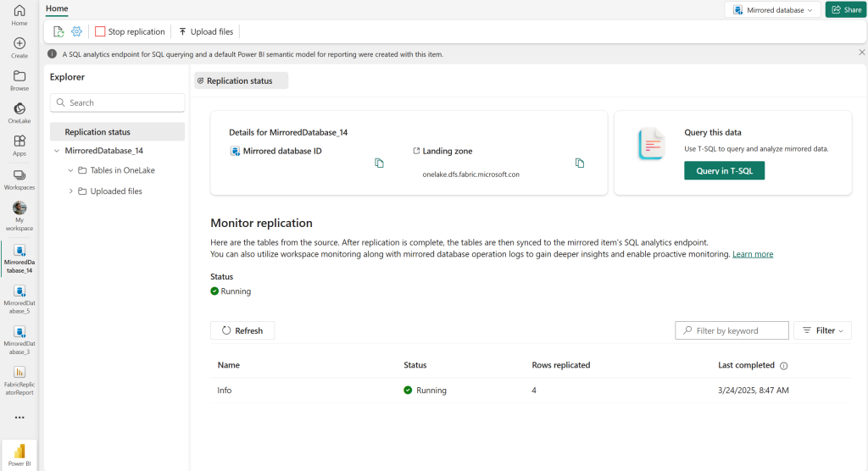Copy the Mirrored database ID

tap(379, 163)
